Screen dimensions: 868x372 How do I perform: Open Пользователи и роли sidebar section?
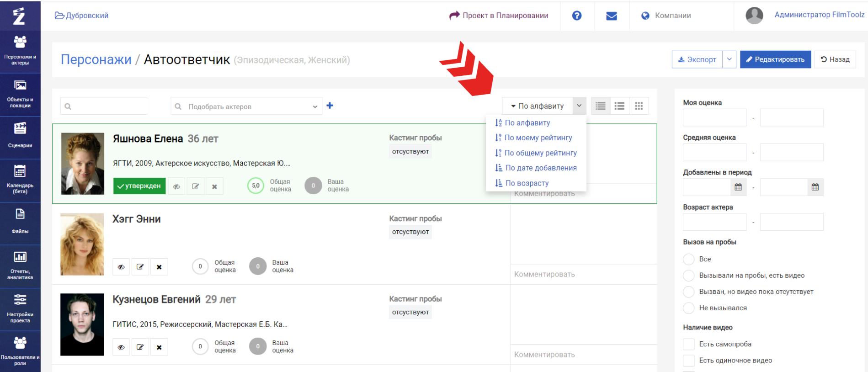click(20, 352)
